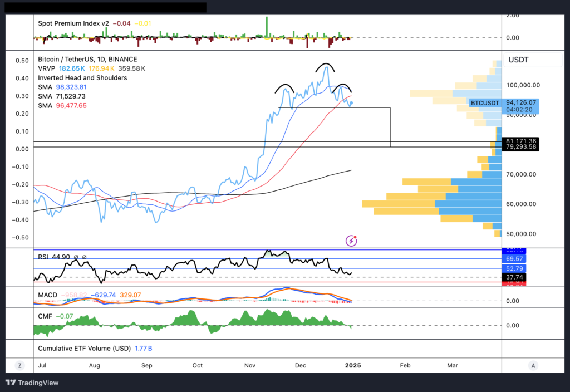Click the purple lightning event icon
The height and width of the screenshot is (392, 570).
(351, 241)
